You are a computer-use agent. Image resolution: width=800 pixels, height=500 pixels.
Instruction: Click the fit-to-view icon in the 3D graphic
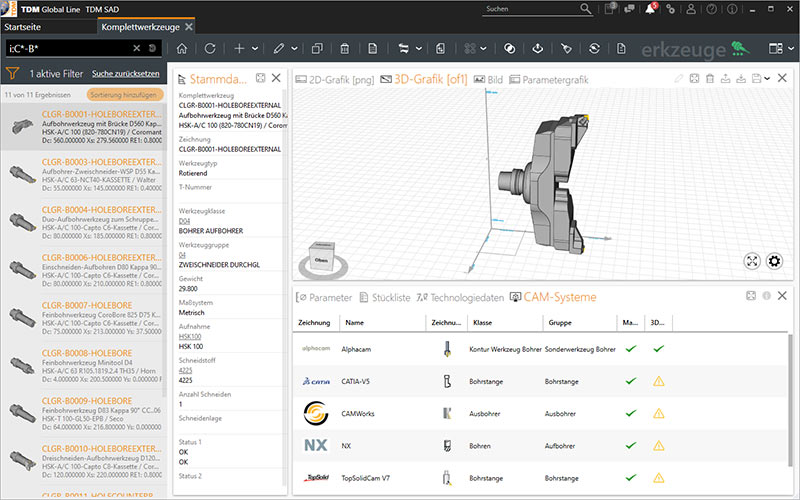point(752,261)
